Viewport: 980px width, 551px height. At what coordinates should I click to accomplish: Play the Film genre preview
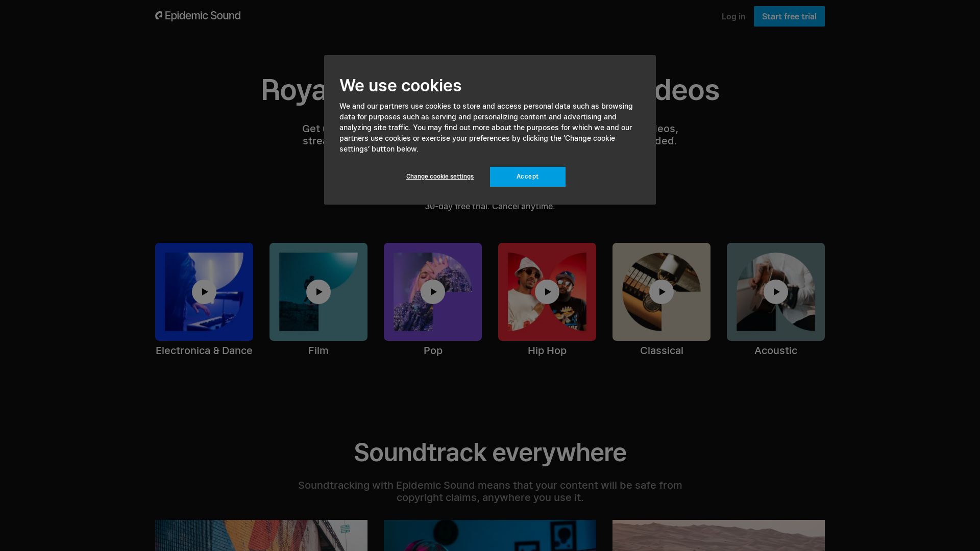coord(318,292)
